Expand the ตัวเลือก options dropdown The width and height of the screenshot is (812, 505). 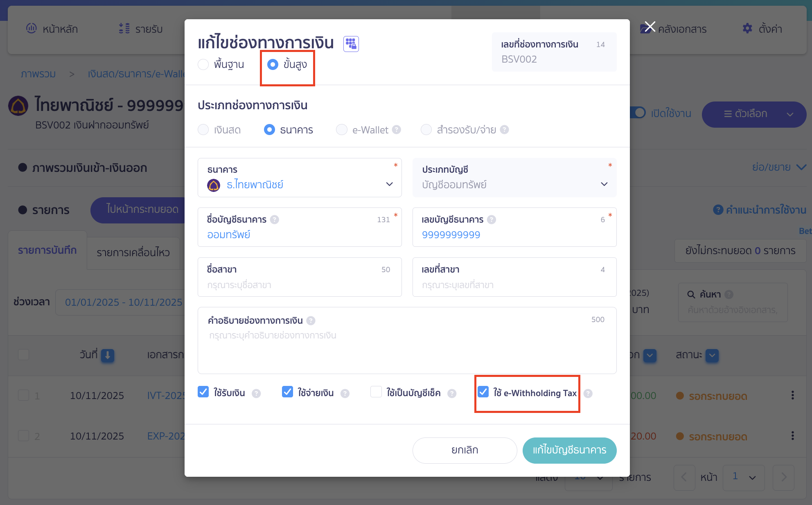753,114
